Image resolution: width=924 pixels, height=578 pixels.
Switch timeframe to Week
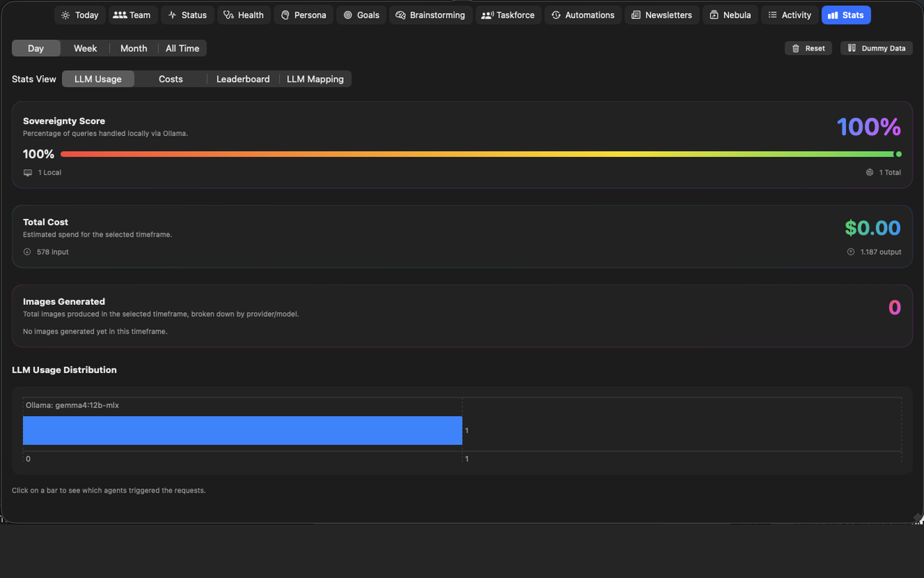pos(85,48)
